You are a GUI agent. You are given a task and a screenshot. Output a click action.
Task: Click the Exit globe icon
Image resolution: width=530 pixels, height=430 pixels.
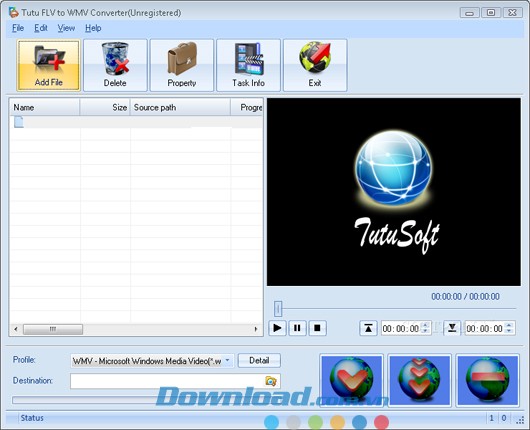click(315, 57)
